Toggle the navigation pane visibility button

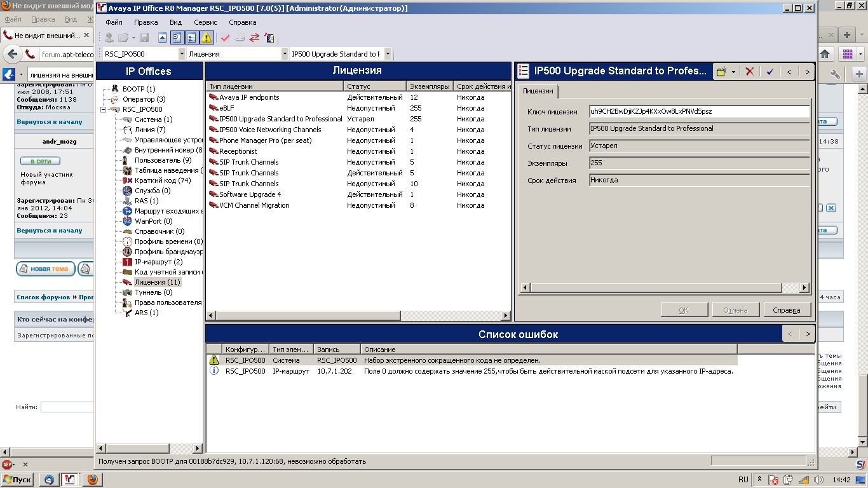pos(177,37)
